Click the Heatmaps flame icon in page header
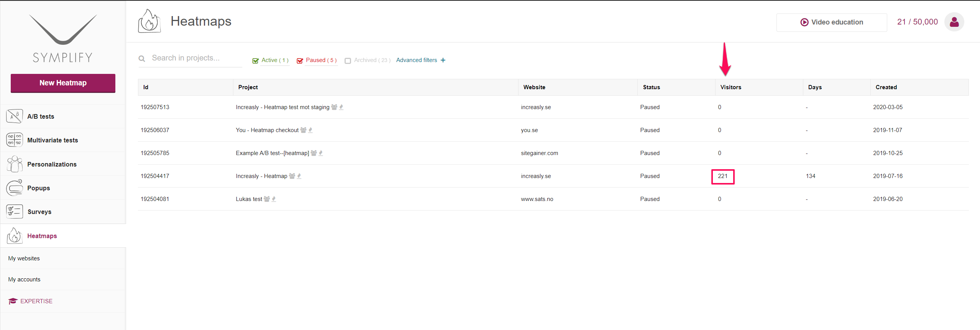 pyautogui.click(x=149, y=21)
